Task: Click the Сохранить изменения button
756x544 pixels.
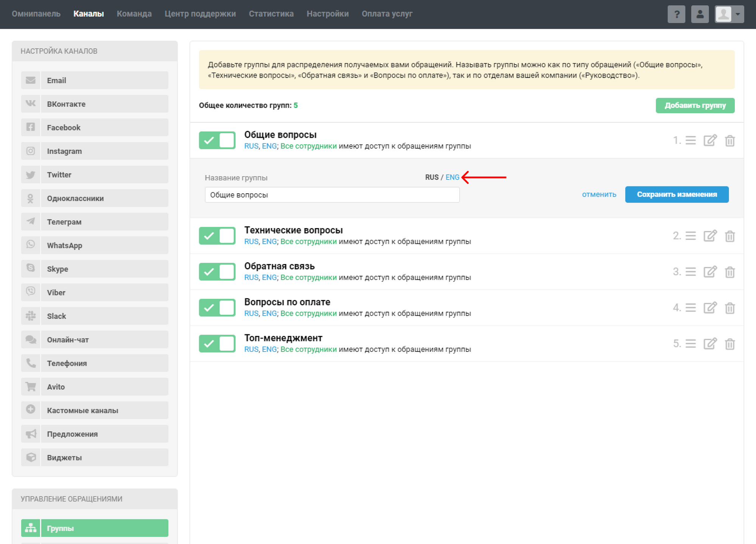Action: click(677, 194)
